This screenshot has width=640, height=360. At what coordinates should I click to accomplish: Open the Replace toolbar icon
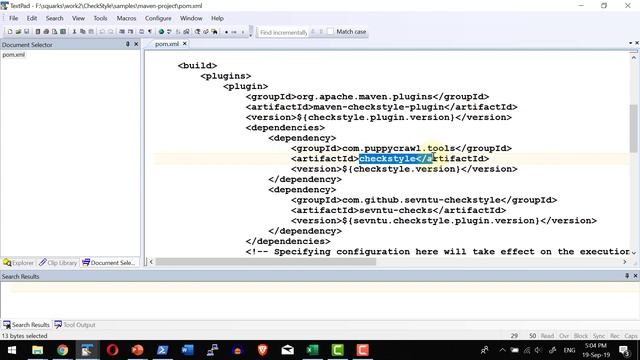tap(206, 31)
